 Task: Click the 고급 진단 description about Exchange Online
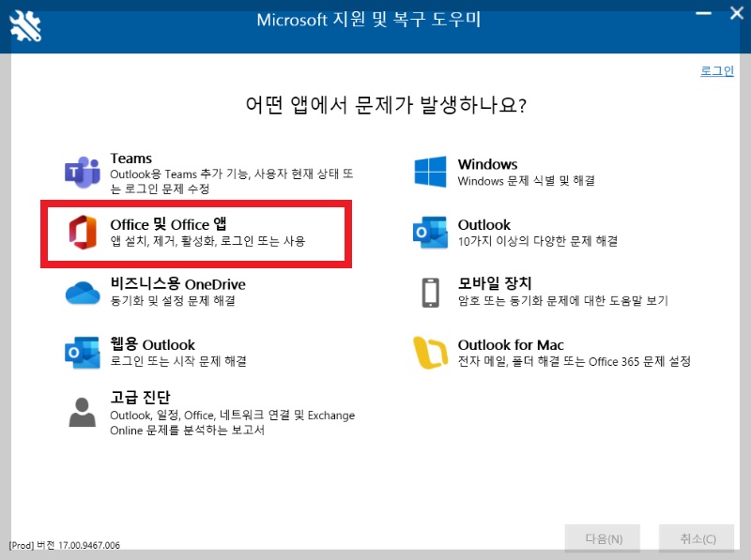(x=232, y=423)
